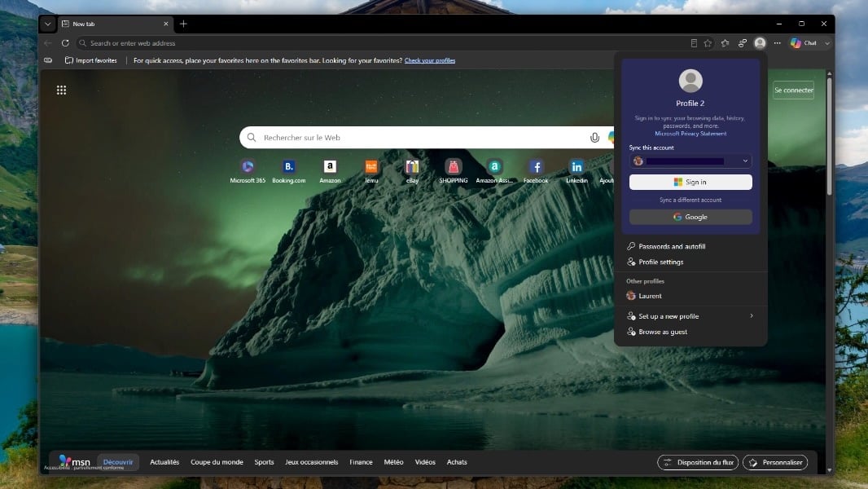Screen dimensions: 868x489
Task: Click the profile avatar in toolbar
Action: tap(760, 43)
